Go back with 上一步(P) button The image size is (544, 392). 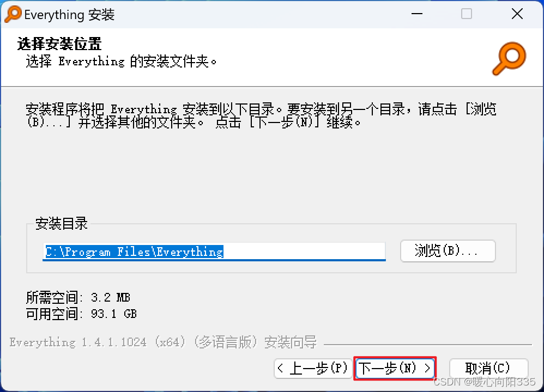click(x=313, y=368)
